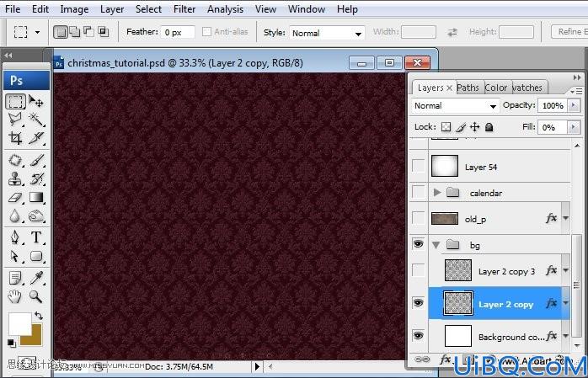
Task: Open the status bar info arrow
Action: (x=257, y=366)
